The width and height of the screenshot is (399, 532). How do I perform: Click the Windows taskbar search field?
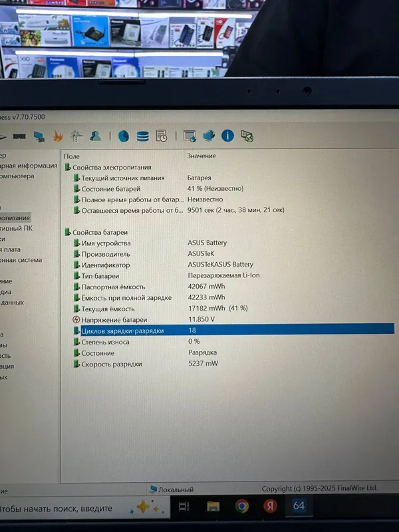[85, 508]
